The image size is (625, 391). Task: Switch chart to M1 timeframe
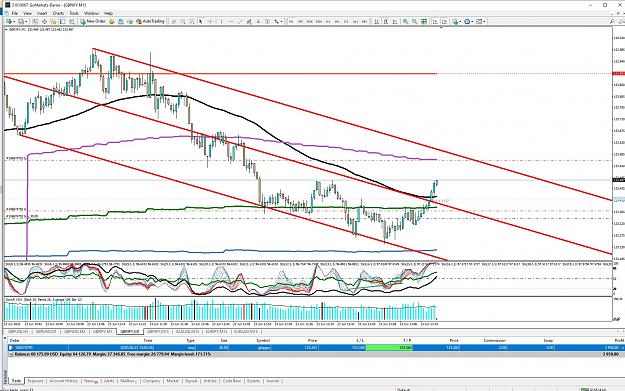[x=291, y=22]
